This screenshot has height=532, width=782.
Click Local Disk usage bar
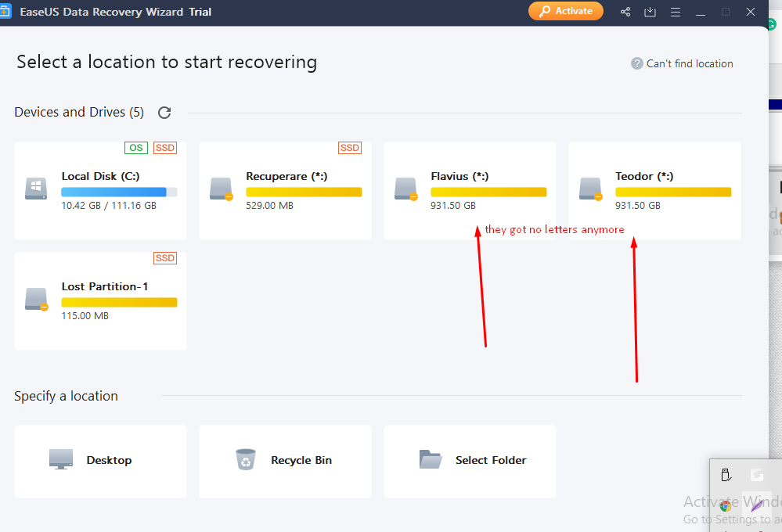coord(119,192)
